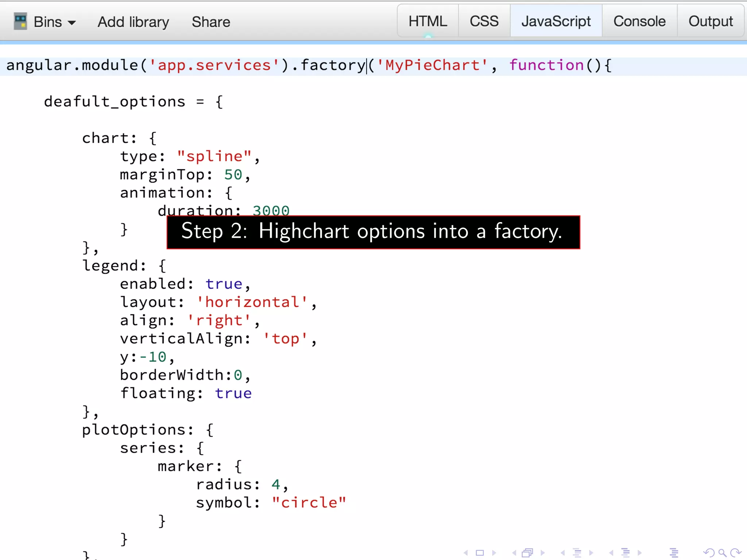Go to previous slide arrow in Beamer navigation

click(x=466, y=553)
